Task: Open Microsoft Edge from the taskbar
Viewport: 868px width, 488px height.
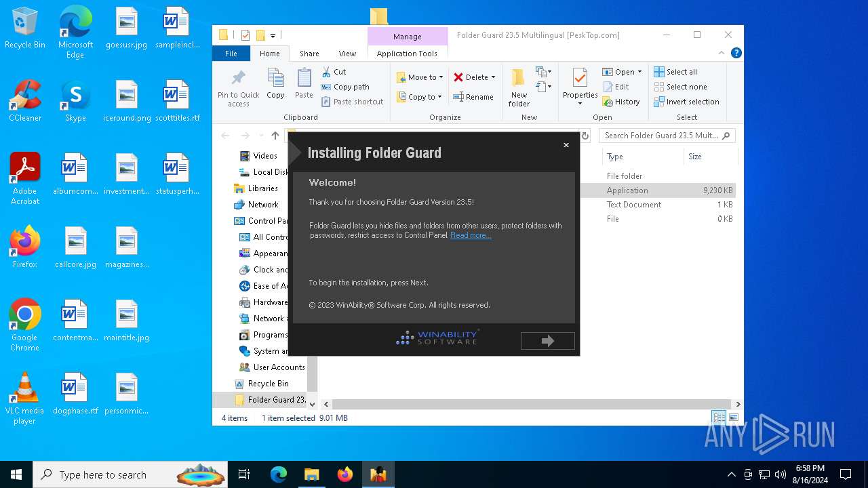Action: click(279, 474)
